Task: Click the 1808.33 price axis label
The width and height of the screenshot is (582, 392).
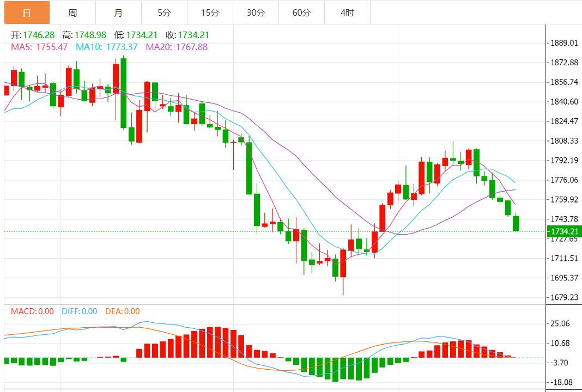Action: pyautogui.click(x=564, y=141)
